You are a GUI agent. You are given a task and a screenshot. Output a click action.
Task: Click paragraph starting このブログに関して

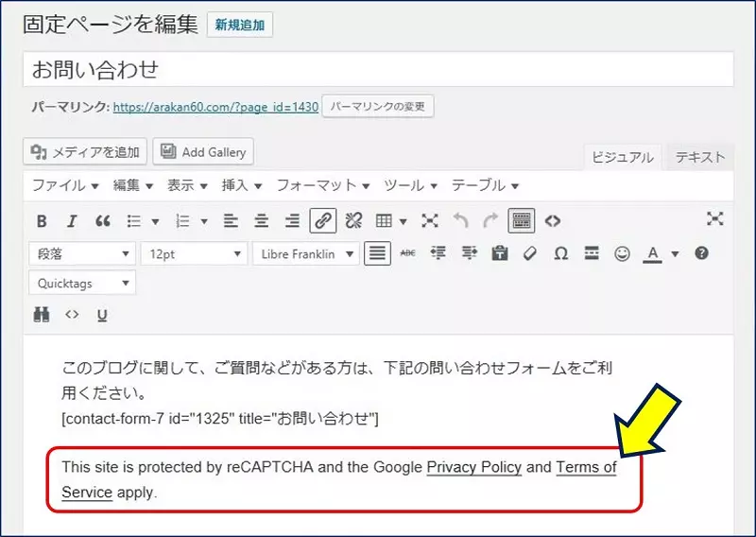pyautogui.click(x=336, y=381)
